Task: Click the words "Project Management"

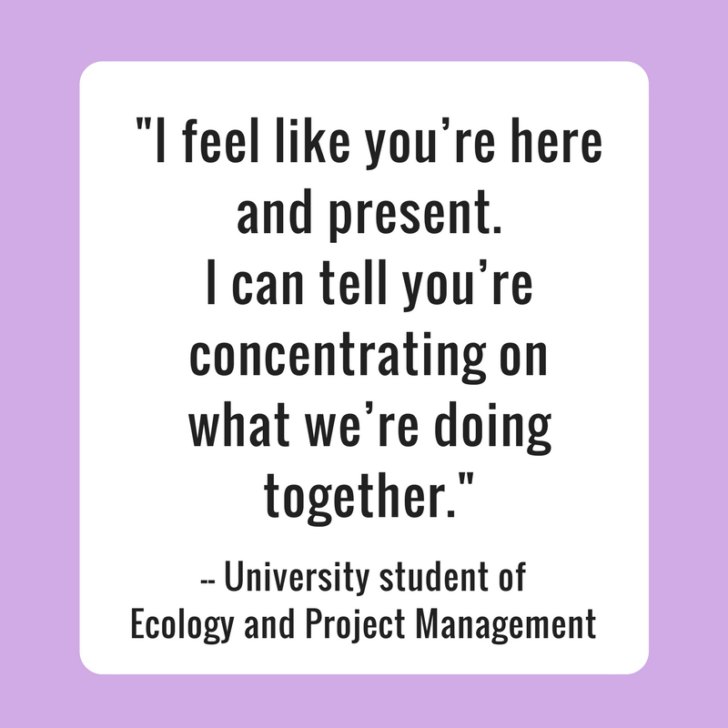Action: (450, 626)
